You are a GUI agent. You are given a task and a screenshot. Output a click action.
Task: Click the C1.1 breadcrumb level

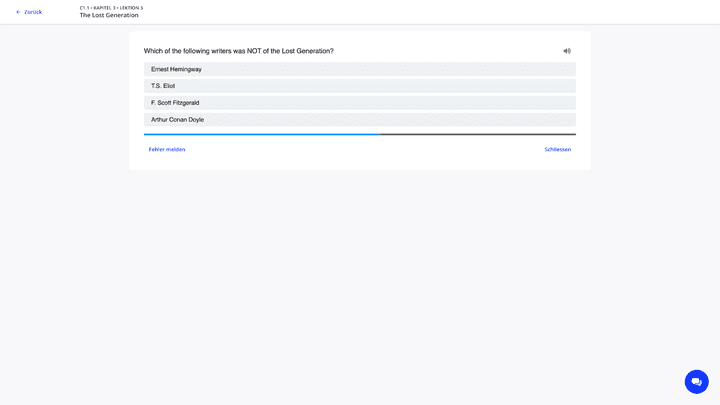(84, 7)
